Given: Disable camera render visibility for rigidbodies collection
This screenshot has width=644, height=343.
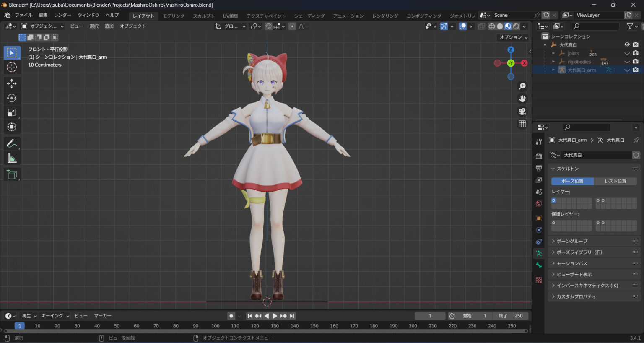Looking at the screenshot, I should tap(636, 62).
